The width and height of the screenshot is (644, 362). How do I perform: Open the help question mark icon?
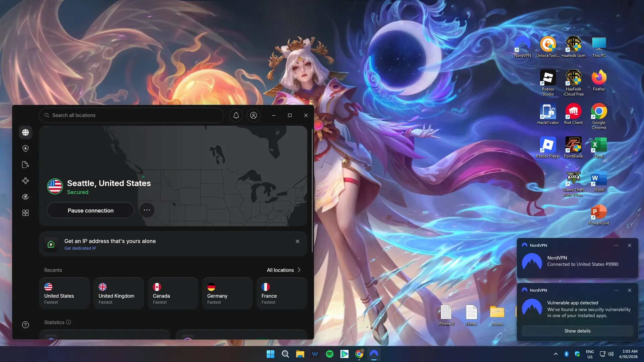pyautogui.click(x=25, y=325)
